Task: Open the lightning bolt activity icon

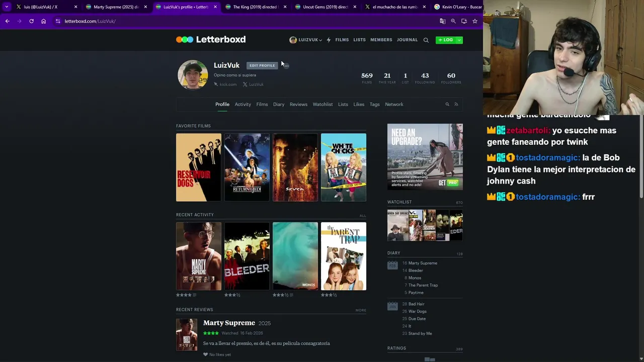Action: (x=329, y=40)
